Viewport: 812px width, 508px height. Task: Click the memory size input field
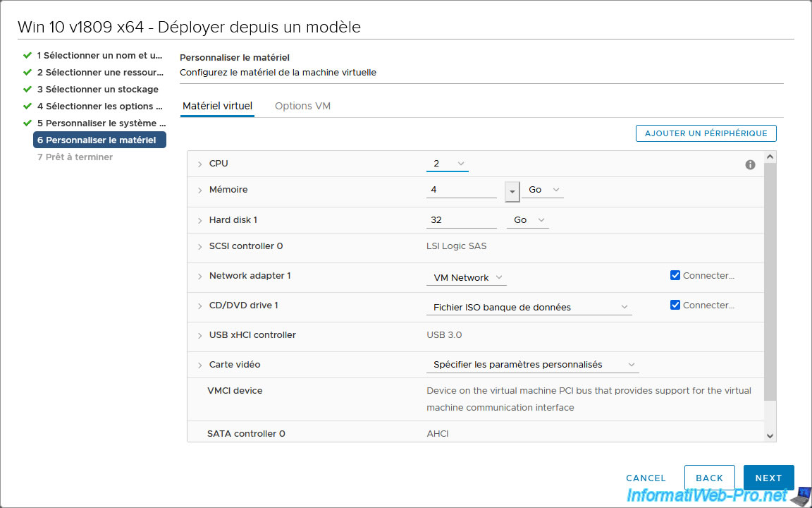[462, 190]
